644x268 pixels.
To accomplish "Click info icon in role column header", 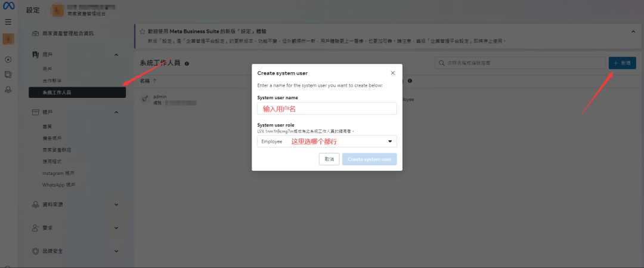I will click(x=410, y=81).
